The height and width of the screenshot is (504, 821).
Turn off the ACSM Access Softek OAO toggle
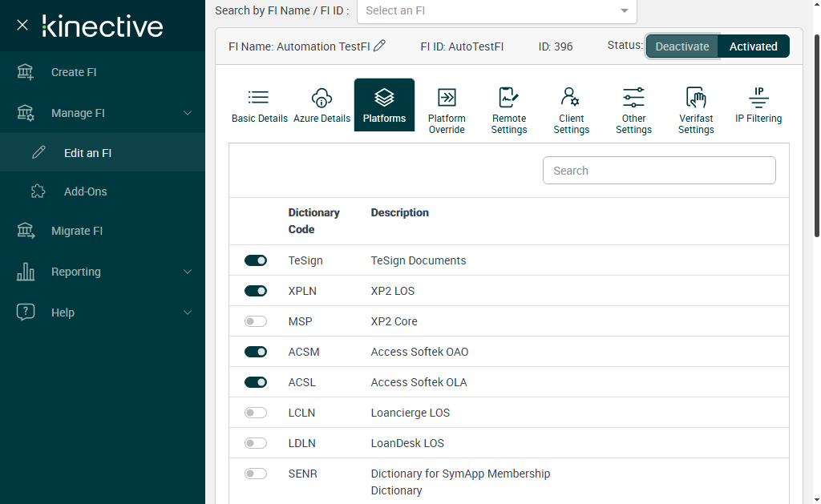click(x=256, y=351)
